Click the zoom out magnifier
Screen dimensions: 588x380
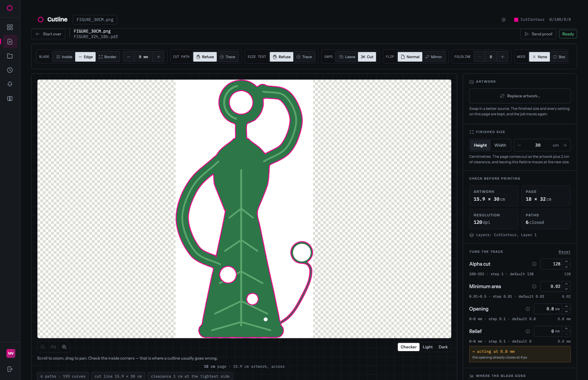[43, 347]
